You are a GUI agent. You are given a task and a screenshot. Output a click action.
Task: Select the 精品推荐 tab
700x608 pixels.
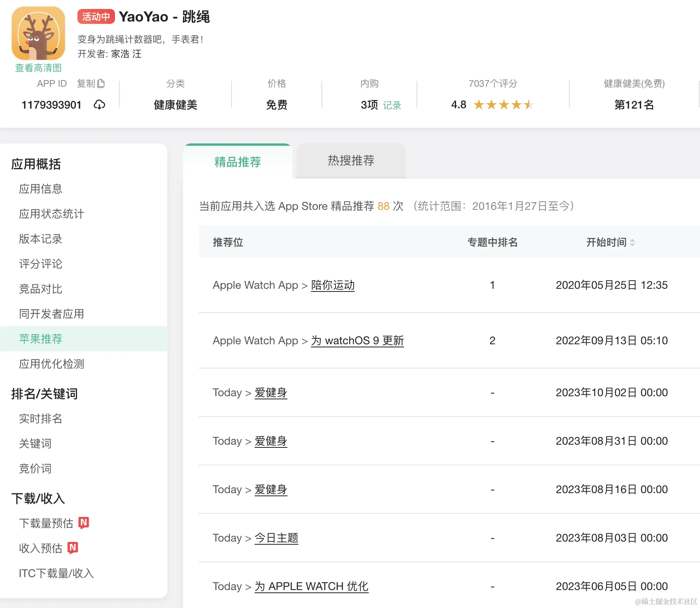[238, 161]
